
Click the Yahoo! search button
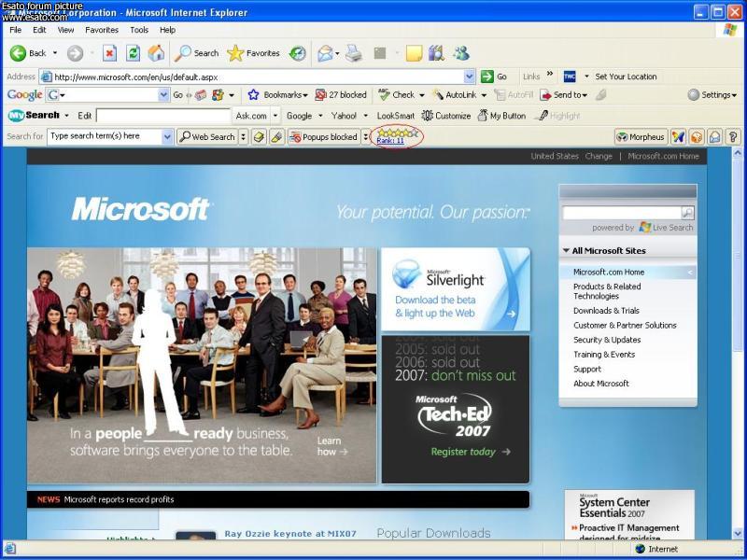point(344,116)
